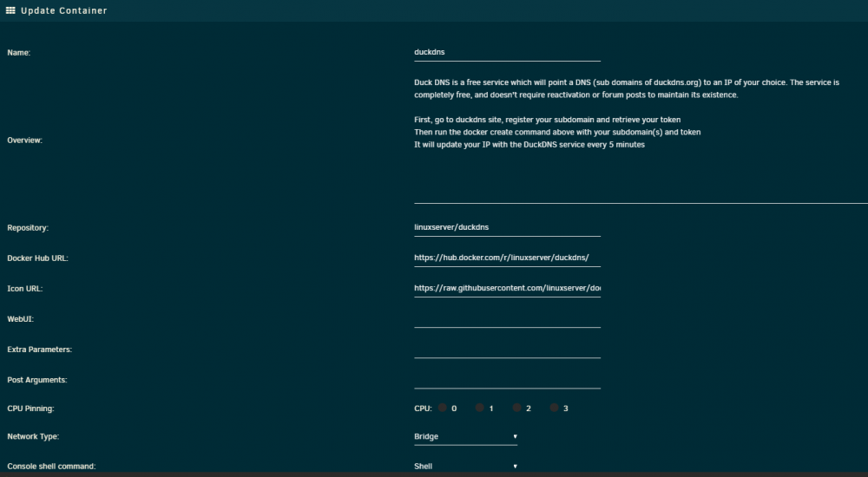Click the Update Container heading text
868x477 pixels.
tap(63, 10)
